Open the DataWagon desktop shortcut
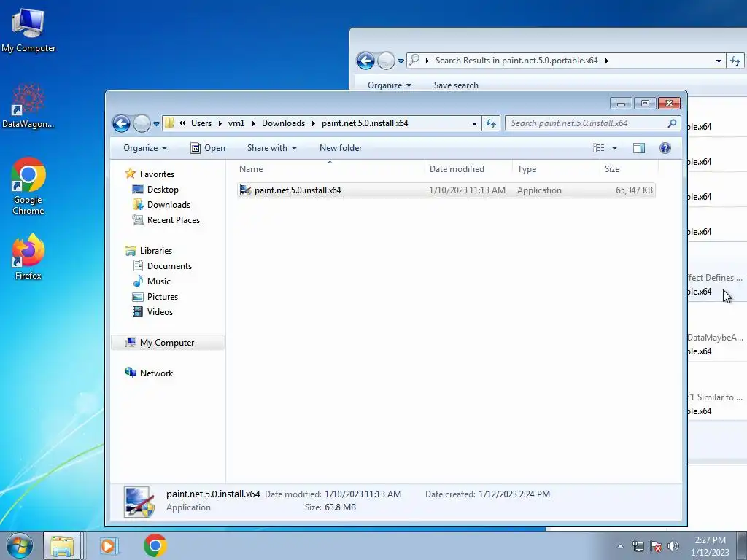 tap(28, 106)
